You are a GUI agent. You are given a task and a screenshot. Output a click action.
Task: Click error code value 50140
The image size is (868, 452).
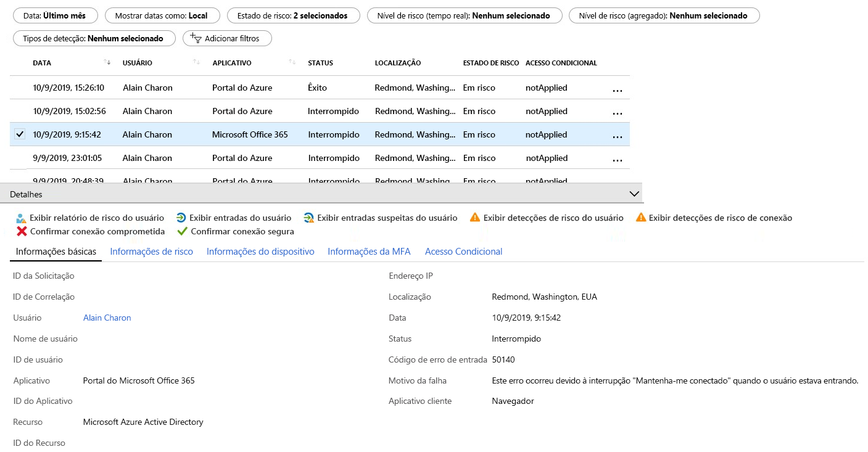click(x=503, y=360)
